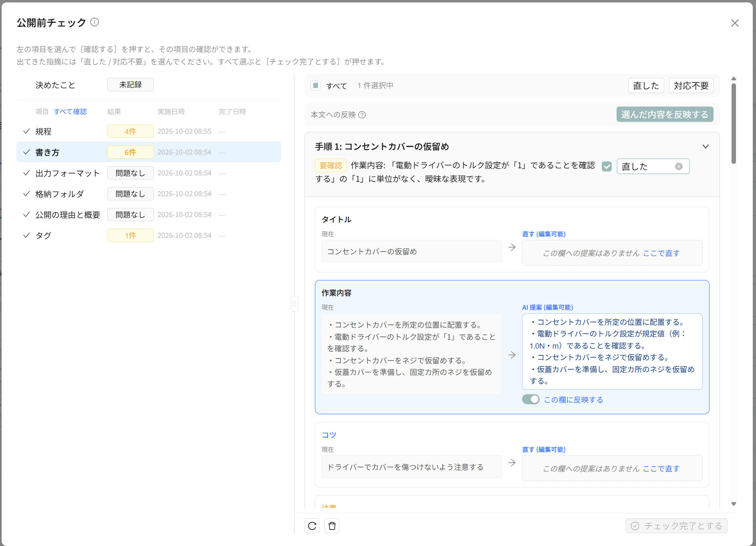This screenshot has width=756, height=546.
Task: Click the arrow icon in the 作業内容 section
Action: click(512, 355)
